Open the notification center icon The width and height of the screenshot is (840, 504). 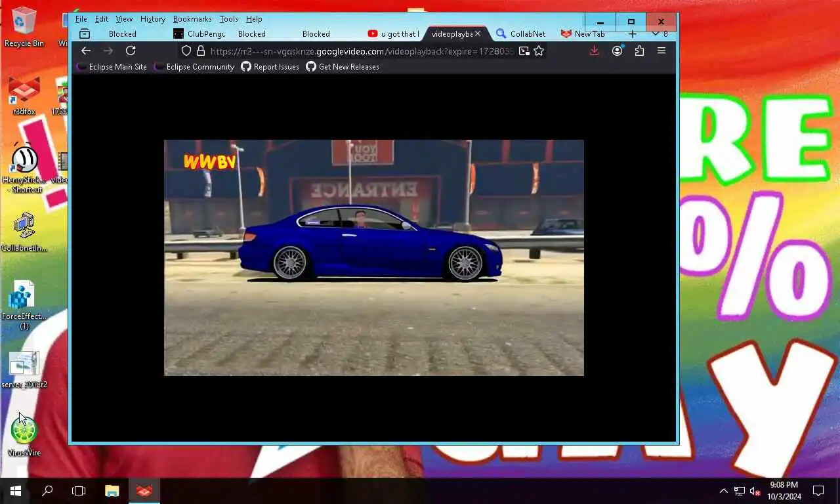tap(818, 491)
